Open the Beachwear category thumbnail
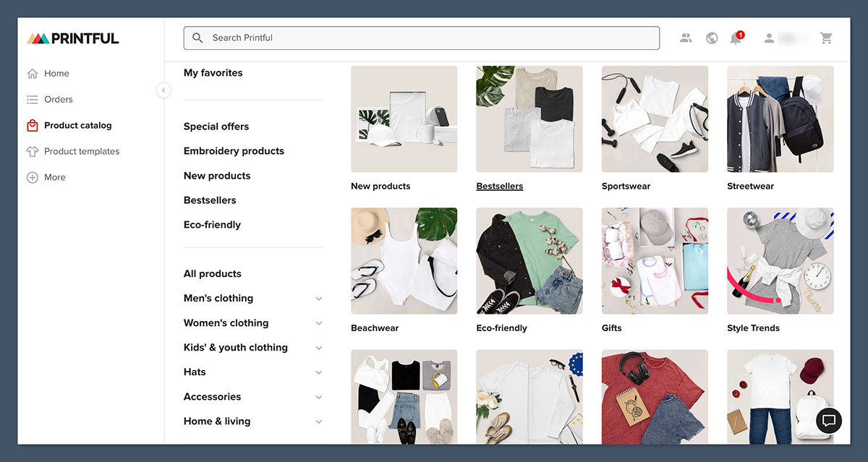 [404, 261]
